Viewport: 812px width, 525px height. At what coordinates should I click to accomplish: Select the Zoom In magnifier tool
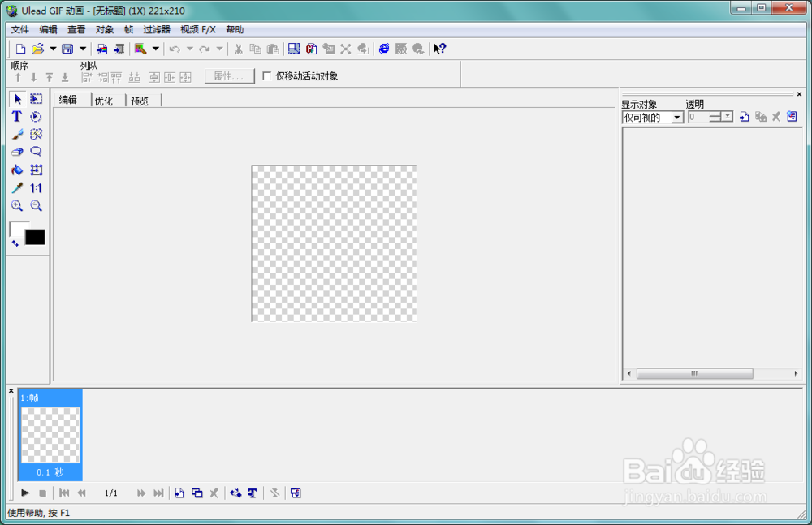tap(16, 205)
